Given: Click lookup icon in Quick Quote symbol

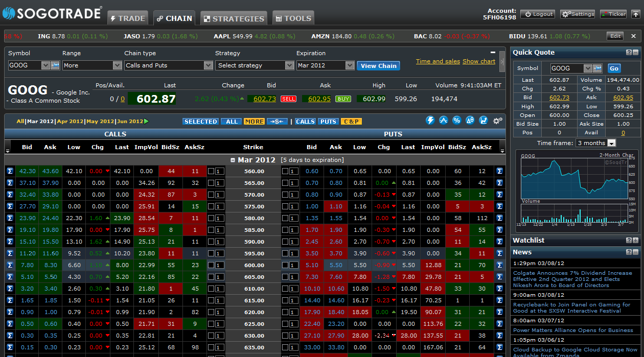Looking at the screenshot, I should [597, 68].
